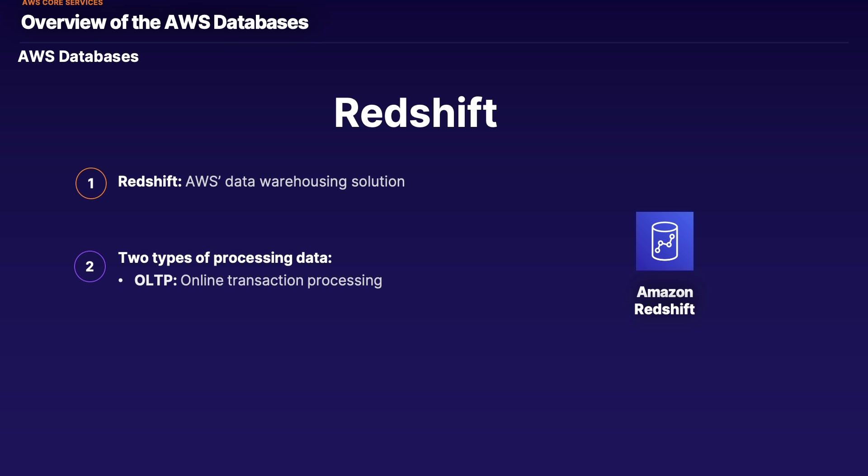868x476 pixels.
Task: Click the orange circled number 1
Action: click(91, 183)
